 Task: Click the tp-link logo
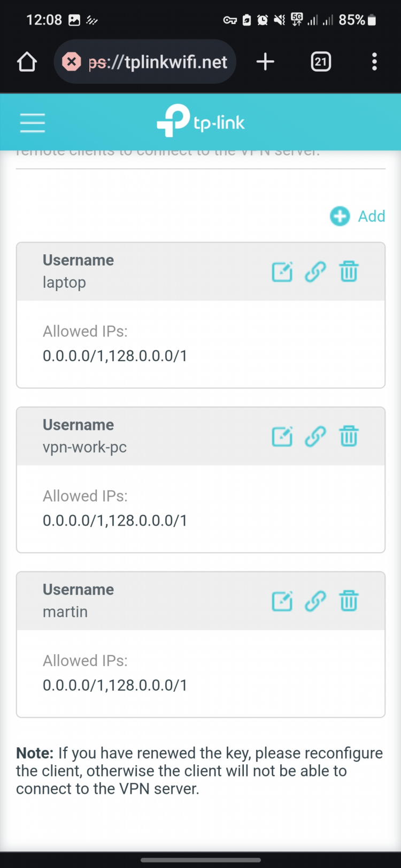(200, 121)
